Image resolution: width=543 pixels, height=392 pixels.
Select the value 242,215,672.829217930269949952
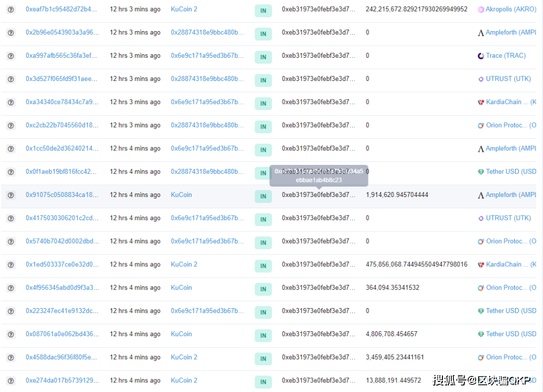click(417, 10)
